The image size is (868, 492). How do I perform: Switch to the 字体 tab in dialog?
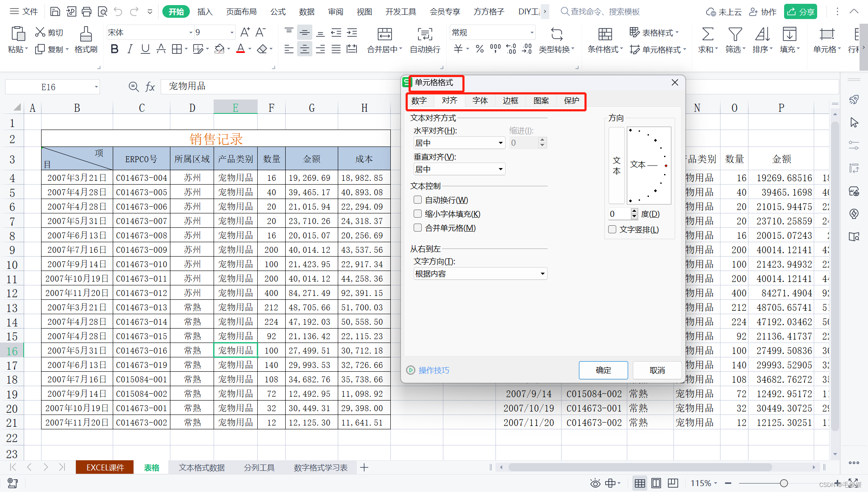[x=480, y=101]
